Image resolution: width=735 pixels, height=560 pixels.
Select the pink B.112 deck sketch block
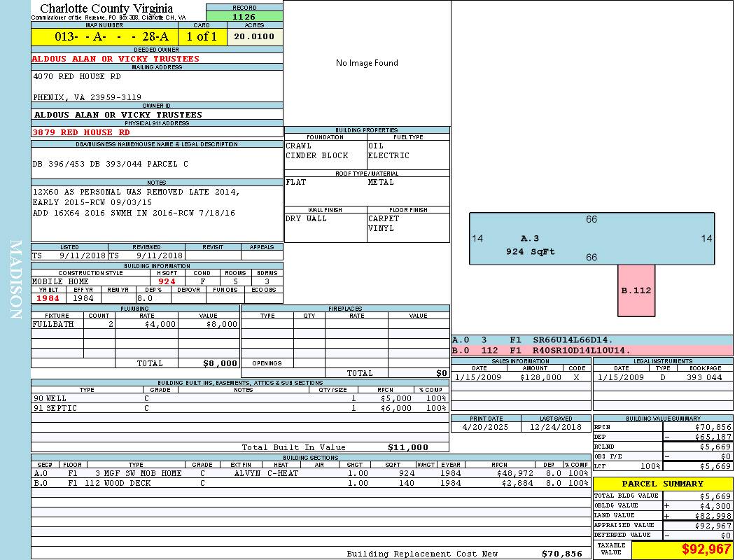point(636,290)
